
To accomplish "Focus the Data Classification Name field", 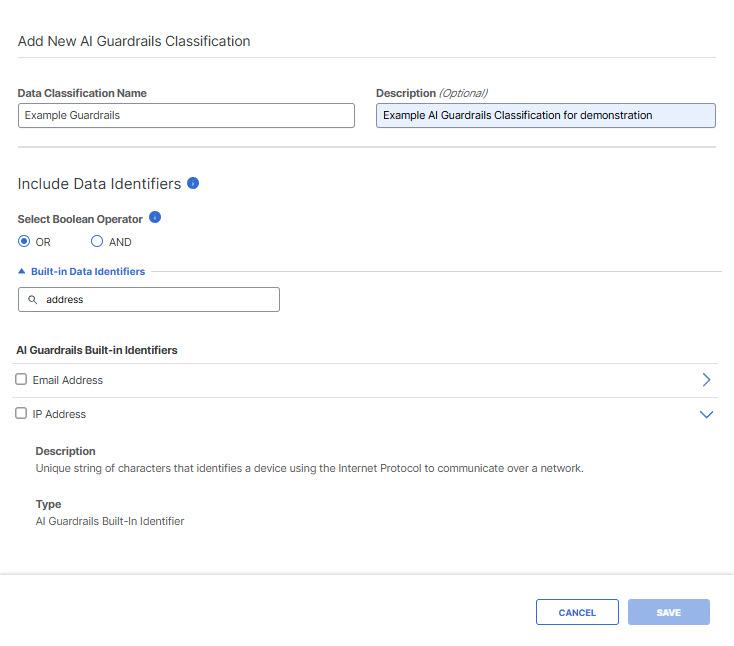I will (186, 116).
